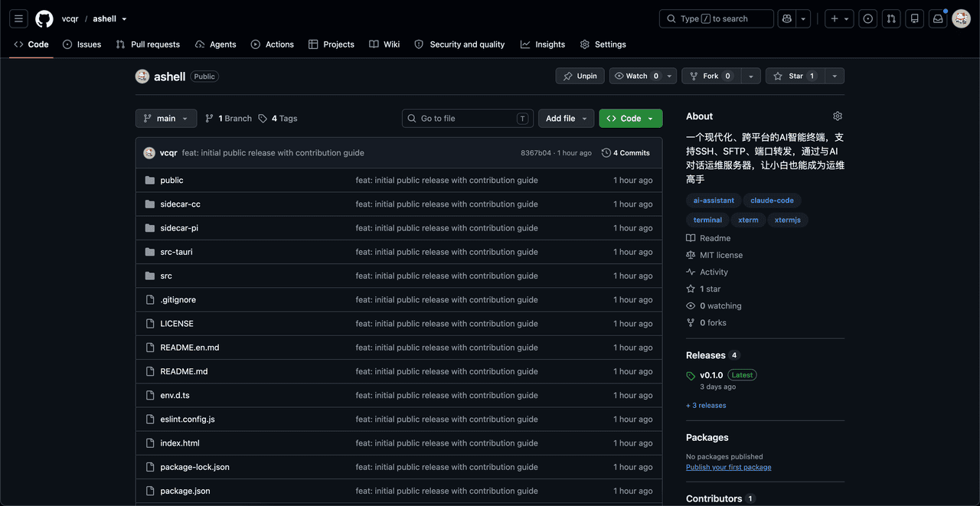Click the src-tauri folder icon
The width and height of the screenshot is (980, 506).
(150, 252)
